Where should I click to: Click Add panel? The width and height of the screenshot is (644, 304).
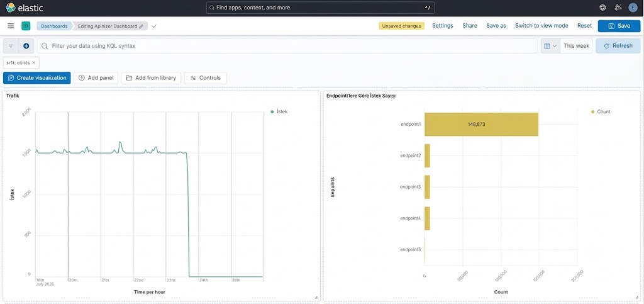(96, 77)
